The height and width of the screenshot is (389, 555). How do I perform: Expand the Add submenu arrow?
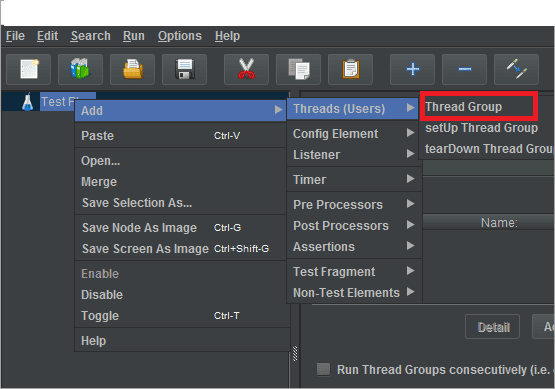tap(279, 110)
